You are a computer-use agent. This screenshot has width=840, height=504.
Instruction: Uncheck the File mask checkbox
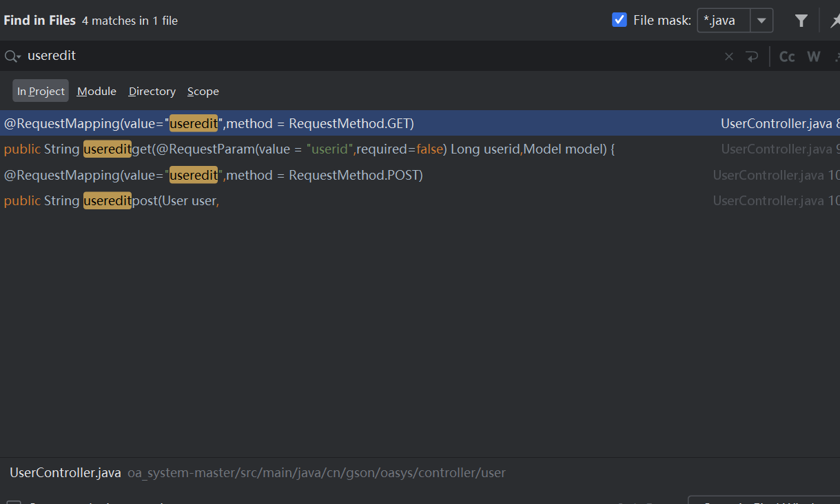click(x=619, y=20)
